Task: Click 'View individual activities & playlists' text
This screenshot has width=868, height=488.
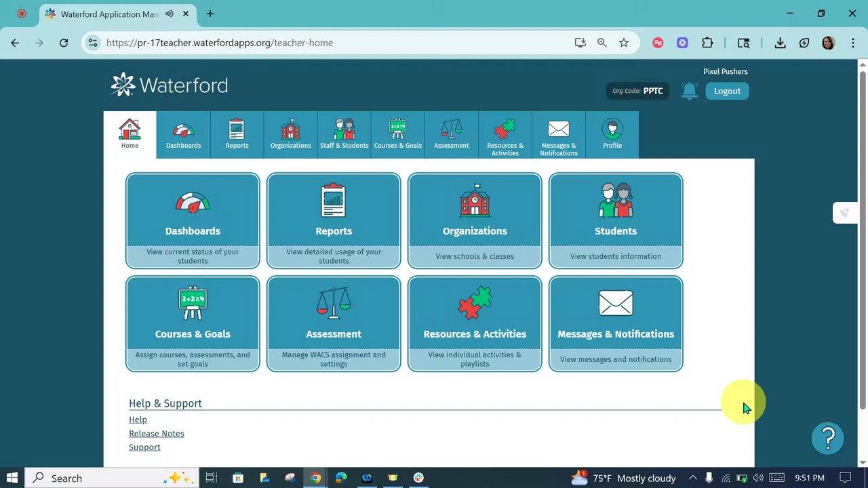Action: [475, 359]
